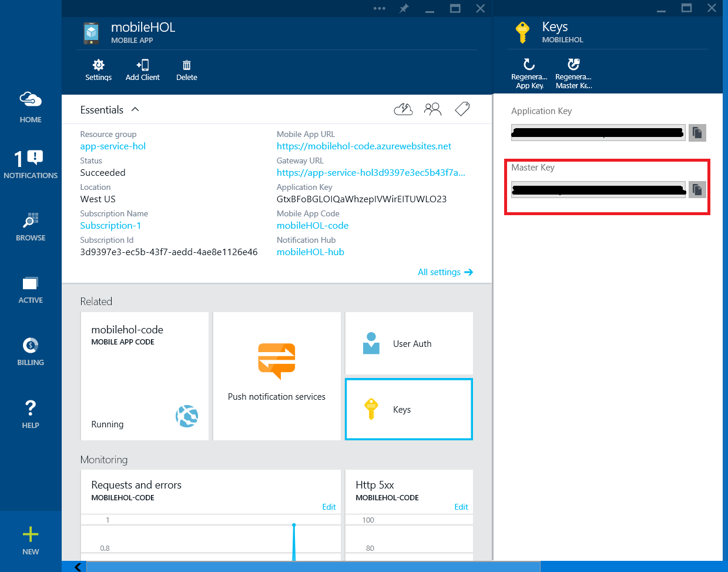
Task: Collapse the Essentials section
Action: pyautogui.click(x=135, y=110)
